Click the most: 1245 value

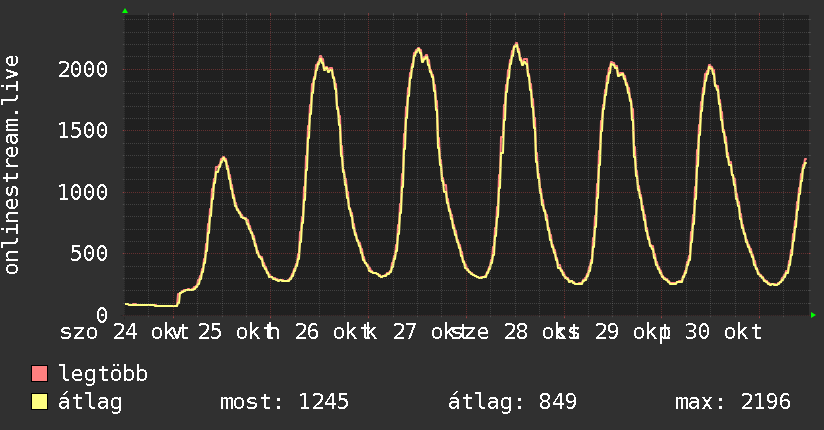[x=284, y=402]
